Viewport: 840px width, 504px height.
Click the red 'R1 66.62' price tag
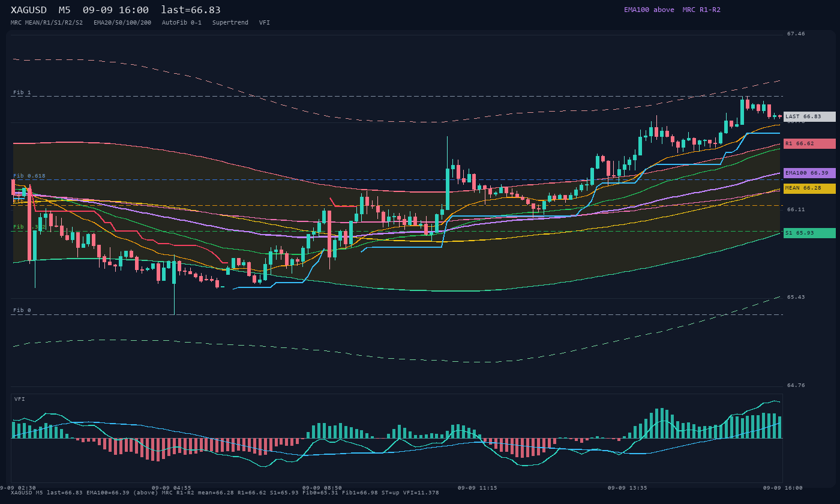coord(809,144)
